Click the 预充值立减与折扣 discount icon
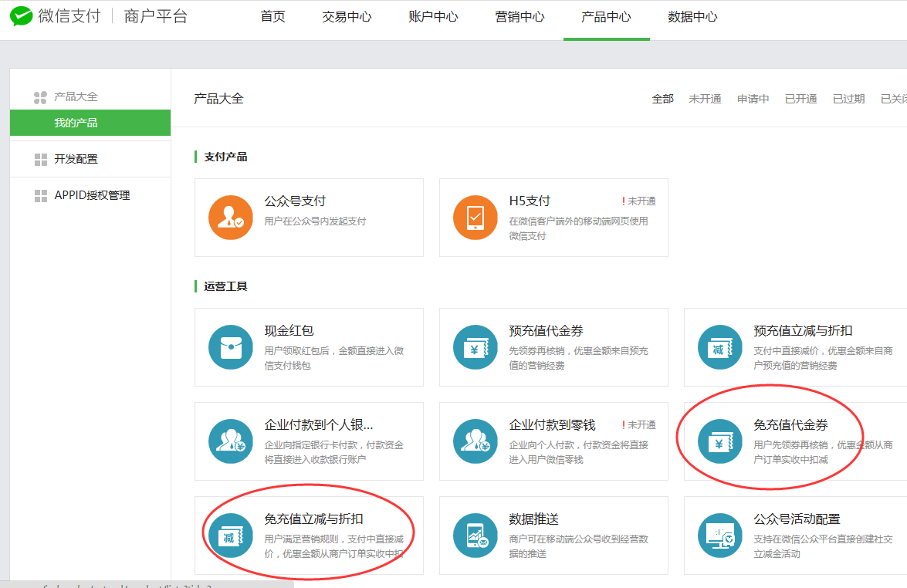This screenshot has height=588, width=907. click(x=720, y=347)
